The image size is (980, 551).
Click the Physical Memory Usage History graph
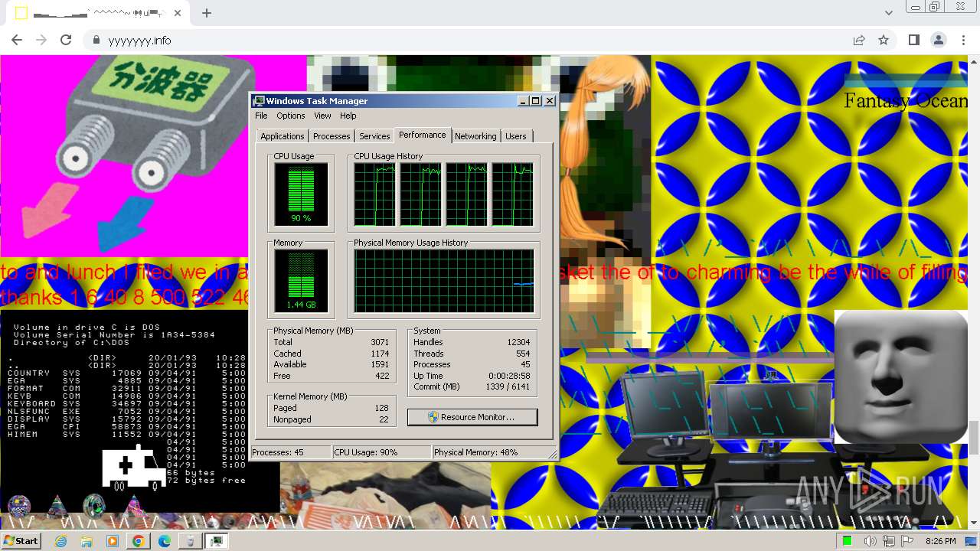pos(444,281)
